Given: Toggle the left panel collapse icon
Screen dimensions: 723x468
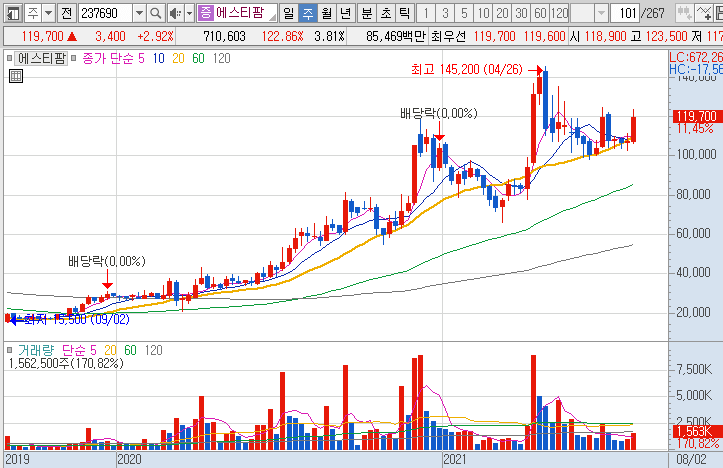Looking at the screenshot, I should 13,13.
